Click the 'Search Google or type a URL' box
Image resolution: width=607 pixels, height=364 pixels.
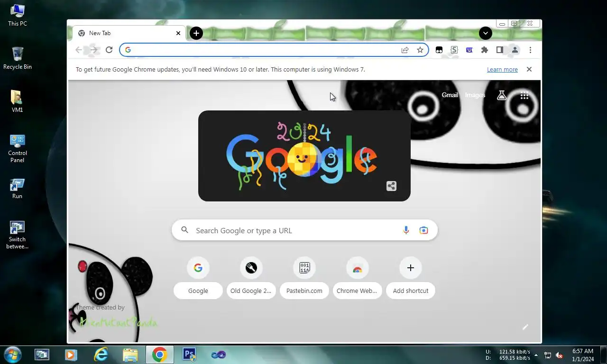304,230
